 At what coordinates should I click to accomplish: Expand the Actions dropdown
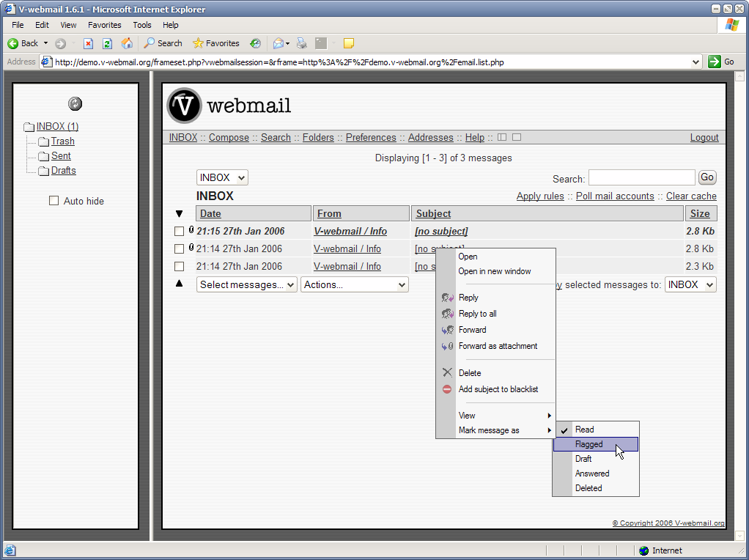pos(355,285)
